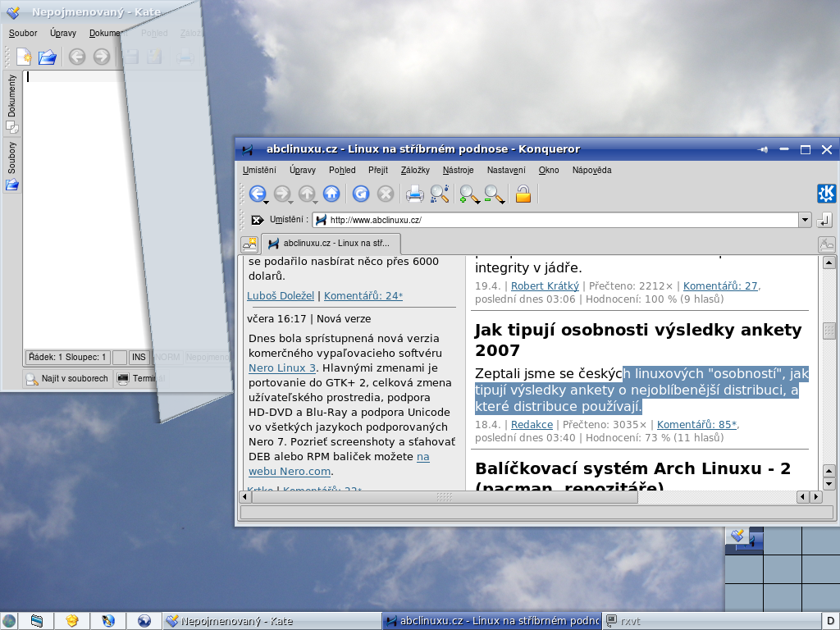The width and height of the screenshot is (840, 630).
Task: Open the Komentářů: 85 link
Action: click(697, 425)
